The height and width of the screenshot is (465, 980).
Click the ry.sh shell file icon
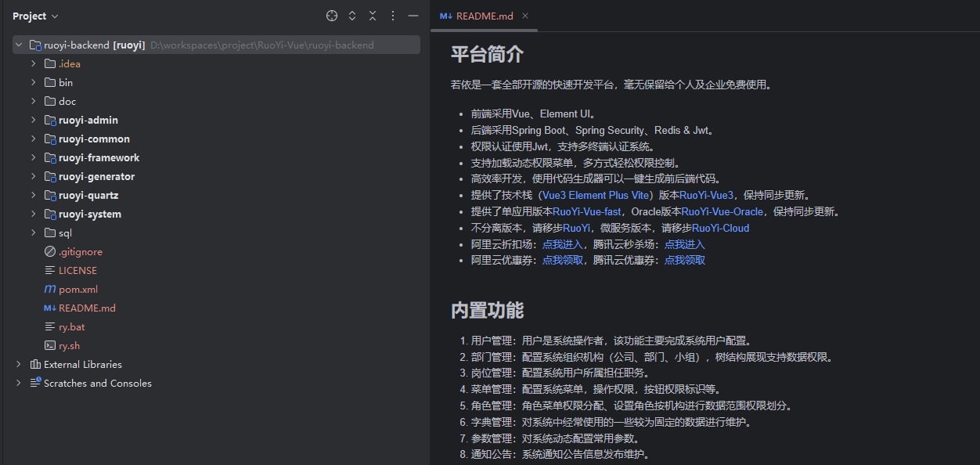(50, 346)
